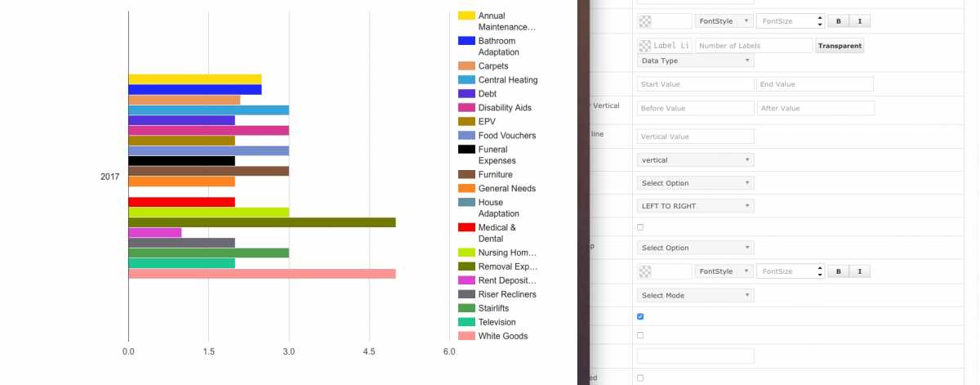The width and height of the screenshot is (980, 385).
Task: Open the Select Mode dropdown
Action: pos(696,295)
